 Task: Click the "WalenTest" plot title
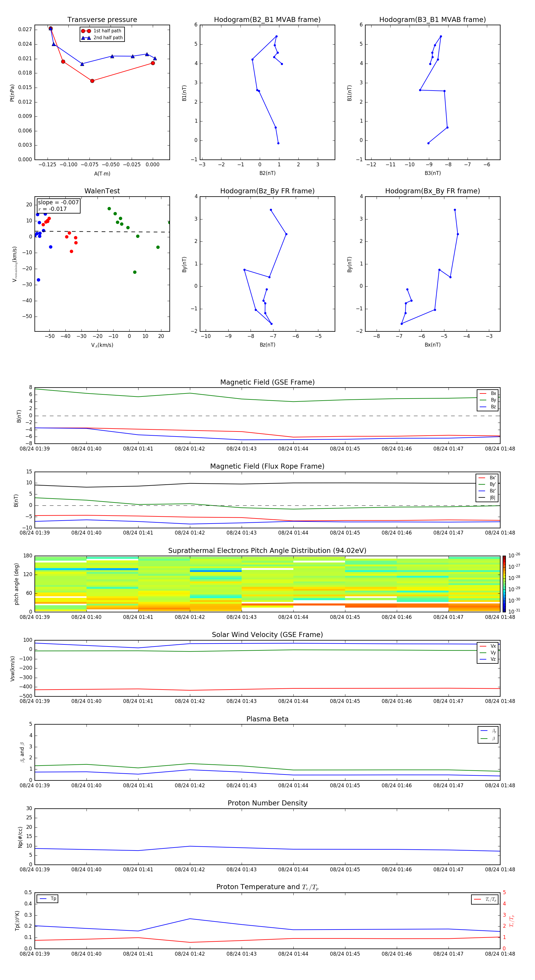tap(102, 191)
